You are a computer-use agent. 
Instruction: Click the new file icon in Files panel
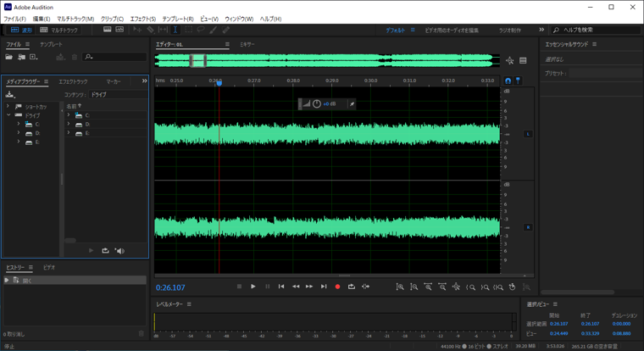point(34,57)
